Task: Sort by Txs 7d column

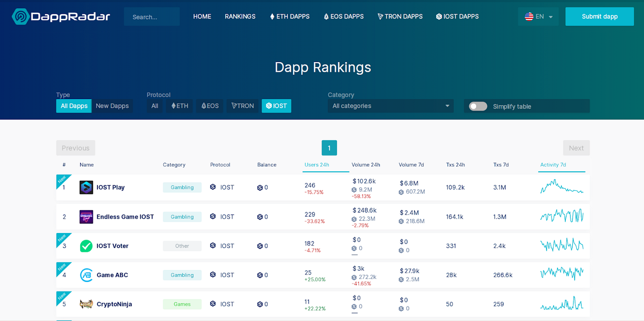Action: (501, 165)
